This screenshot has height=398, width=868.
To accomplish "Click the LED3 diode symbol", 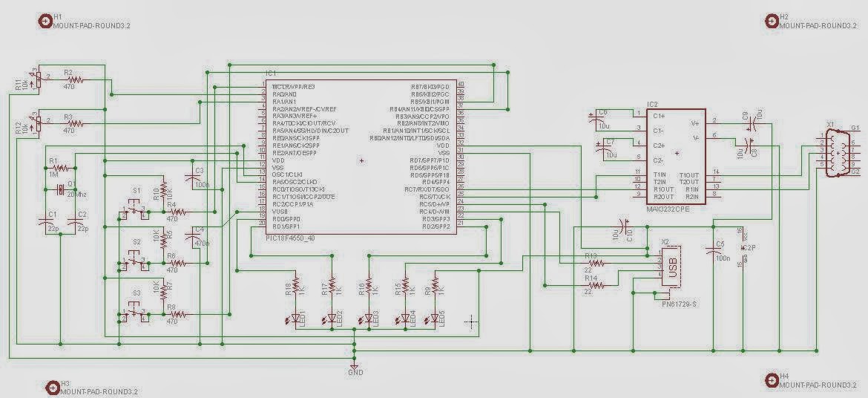I will point(369,319).
